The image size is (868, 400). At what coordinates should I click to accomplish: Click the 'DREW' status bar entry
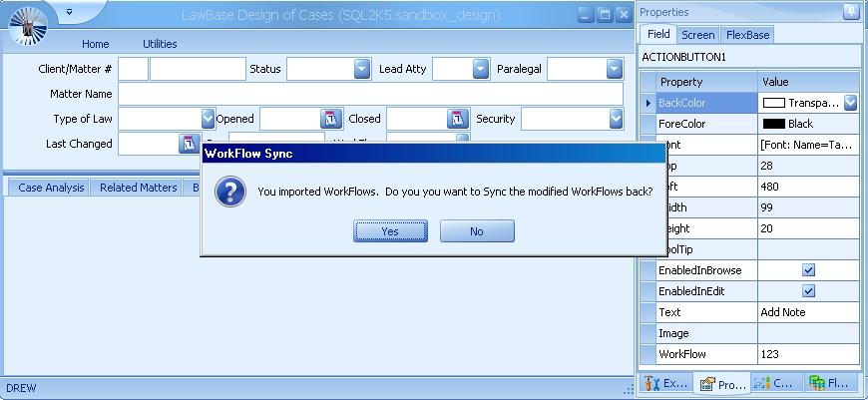(21, 388)
